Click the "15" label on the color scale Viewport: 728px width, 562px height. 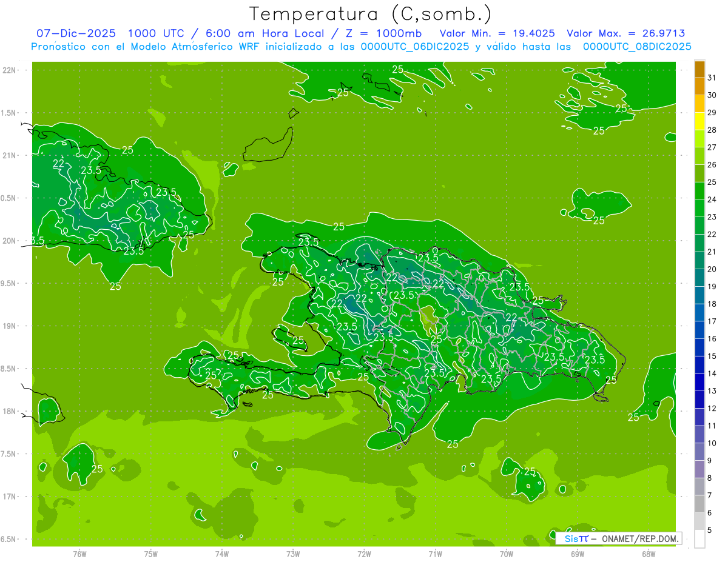click(712, 356)
